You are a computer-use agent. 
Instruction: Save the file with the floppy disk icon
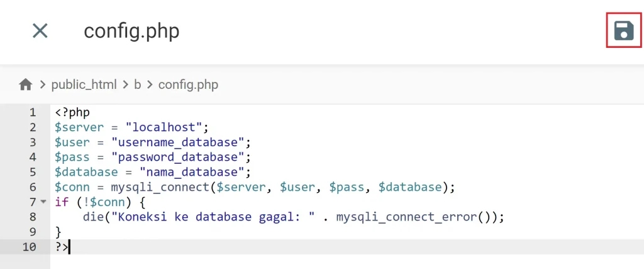click(623, 30)
